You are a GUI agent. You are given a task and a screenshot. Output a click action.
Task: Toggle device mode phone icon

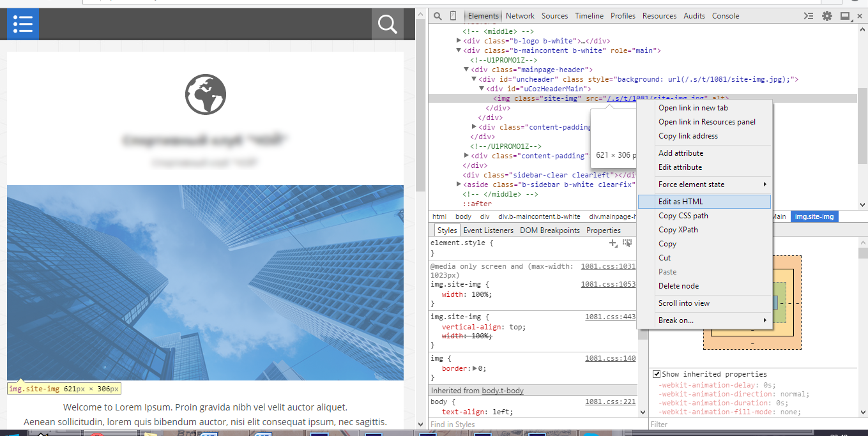point(453,16)
